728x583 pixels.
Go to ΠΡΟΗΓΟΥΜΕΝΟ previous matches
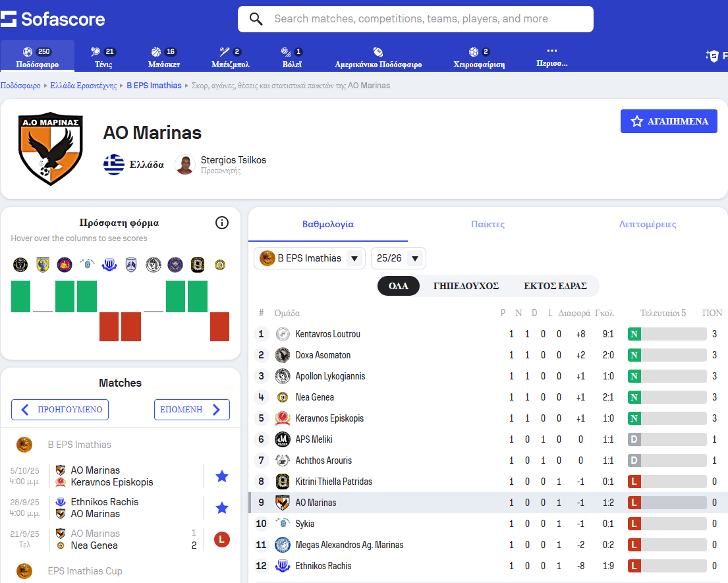coord(60,409)
